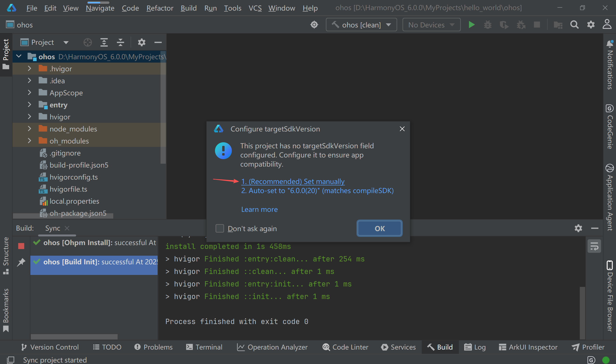Click the green Run button in toolbar
Screen dimensions: 616x364
[471, 25]
